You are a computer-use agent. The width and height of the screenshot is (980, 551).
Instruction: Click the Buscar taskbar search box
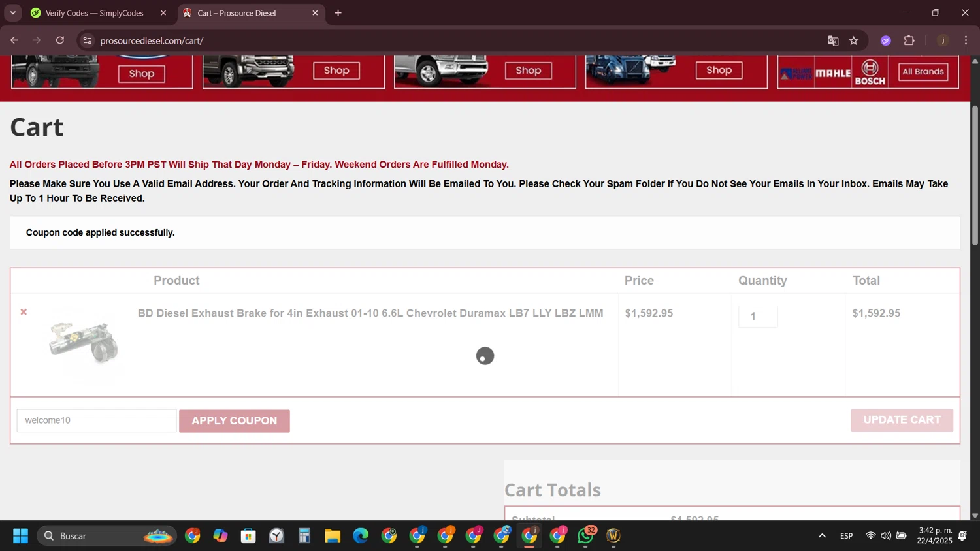(106, 536)
